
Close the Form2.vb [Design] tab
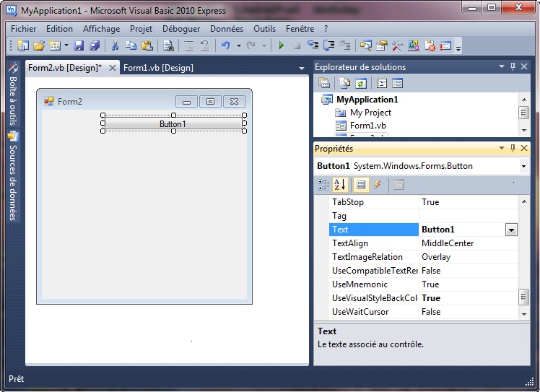113,68
